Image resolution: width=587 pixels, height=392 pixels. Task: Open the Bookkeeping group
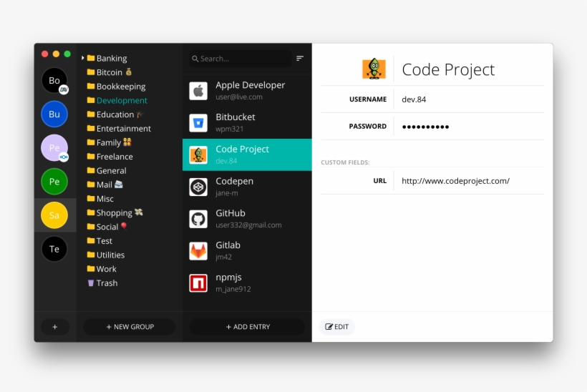(116, 87)
